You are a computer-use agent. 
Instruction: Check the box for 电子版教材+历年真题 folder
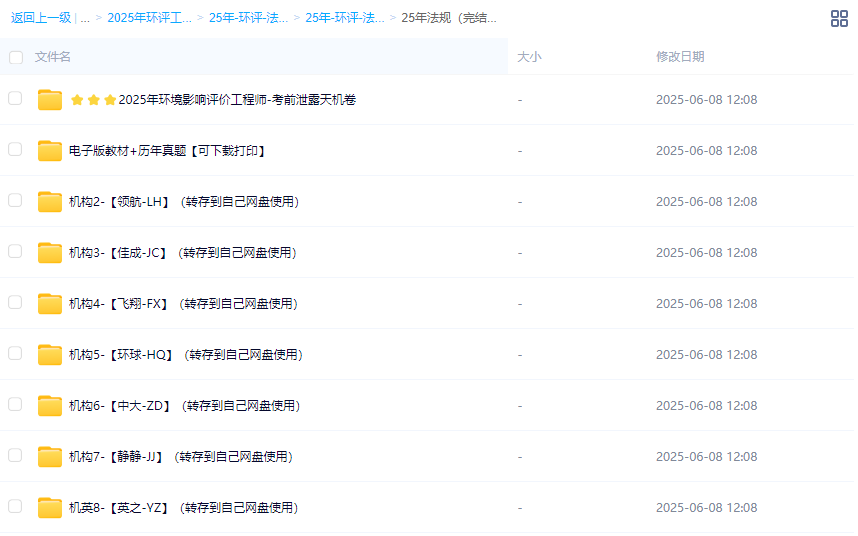pos(15,149)
